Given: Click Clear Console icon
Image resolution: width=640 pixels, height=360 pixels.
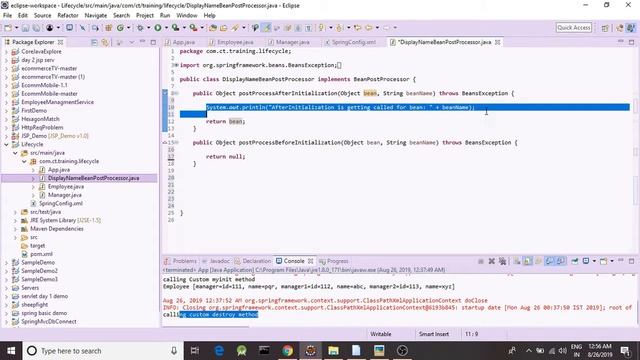Looking at the screenshot, I should 517,261.
